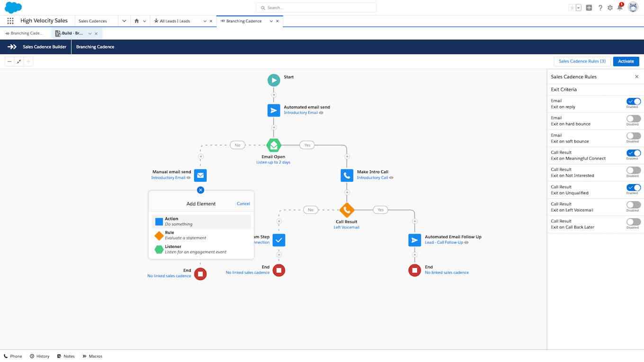Image resolution: width=644 pixels, height=362 pixels.
Task: Add element on Call Result Yes branch
Action: tap(415, 221)
